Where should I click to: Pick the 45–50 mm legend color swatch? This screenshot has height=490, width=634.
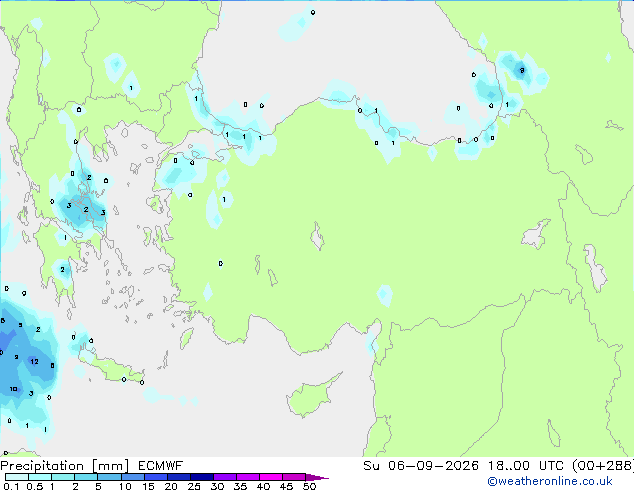294,477
